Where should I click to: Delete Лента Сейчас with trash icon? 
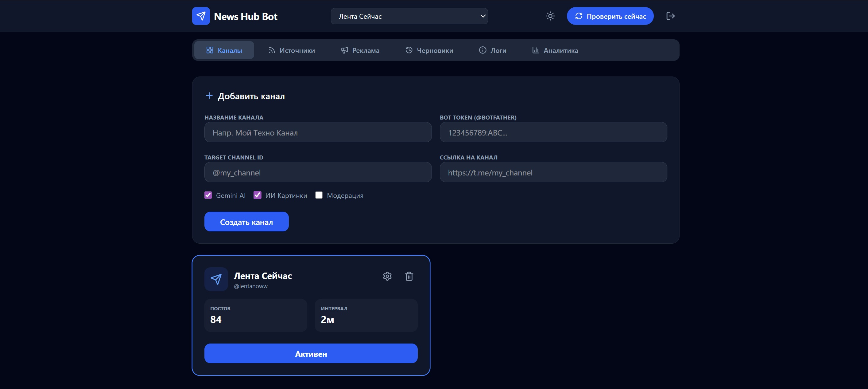[x=409, y=276]
